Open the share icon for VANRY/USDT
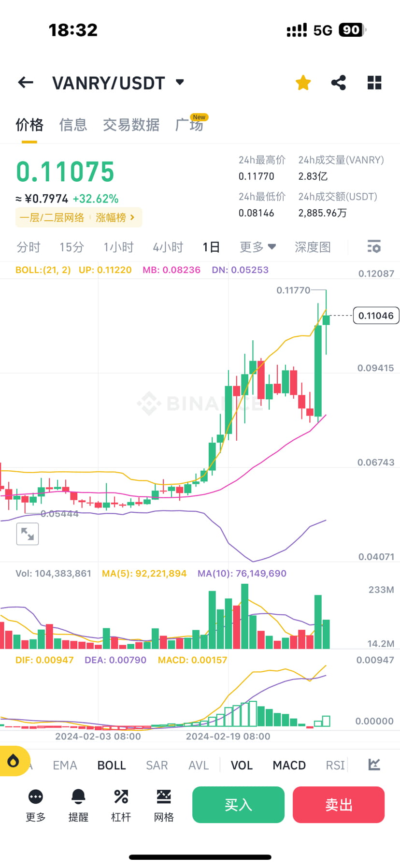Image resolution: width=400 pixels, height=868 pixels. pyautogui.click(x=338, y=82)
